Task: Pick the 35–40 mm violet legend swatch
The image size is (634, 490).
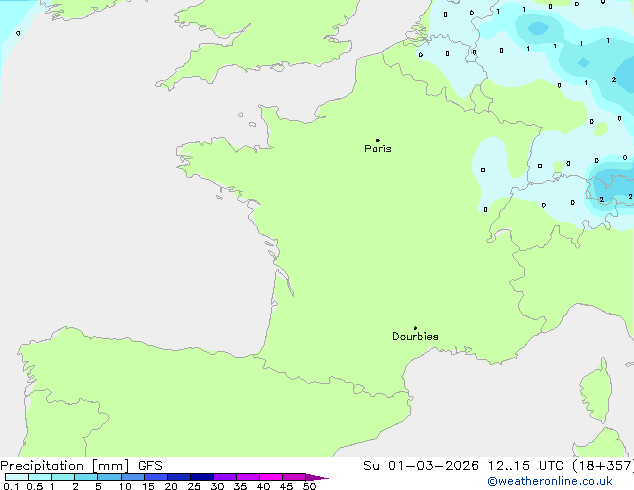Action: (248, 477)
